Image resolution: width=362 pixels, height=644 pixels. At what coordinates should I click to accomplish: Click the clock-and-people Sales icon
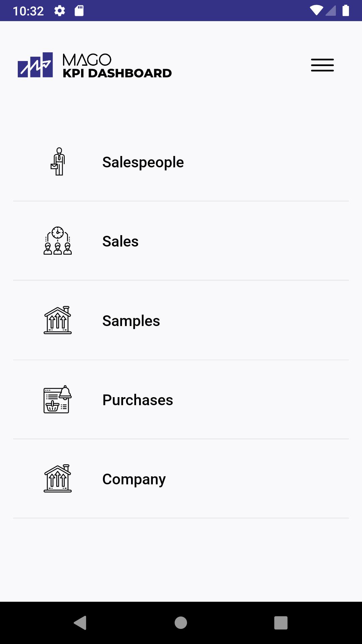tap(58, 241)
